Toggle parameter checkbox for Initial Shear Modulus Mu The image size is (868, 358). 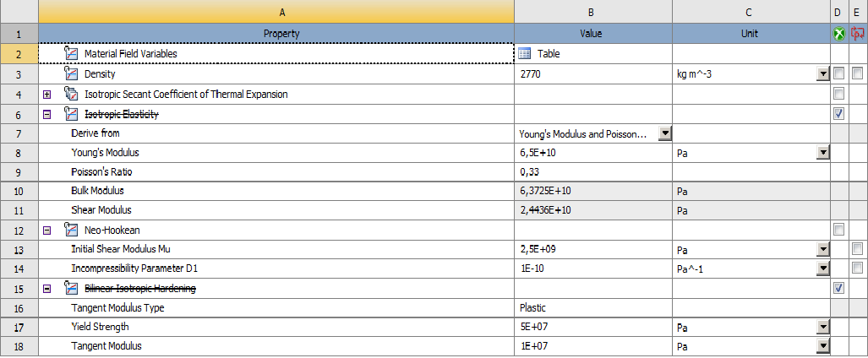(x=858, y=249)
